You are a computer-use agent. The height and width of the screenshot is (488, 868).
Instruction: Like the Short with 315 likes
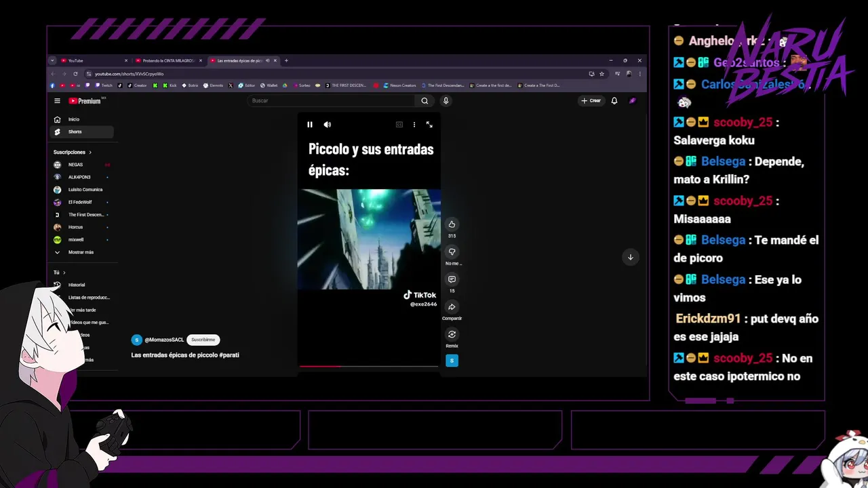pos(452,224)
